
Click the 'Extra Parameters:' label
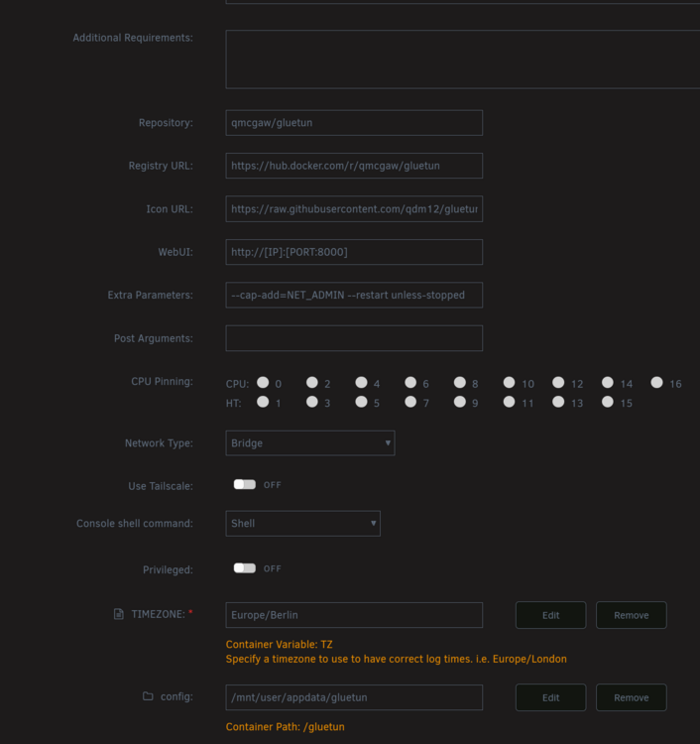151,296
